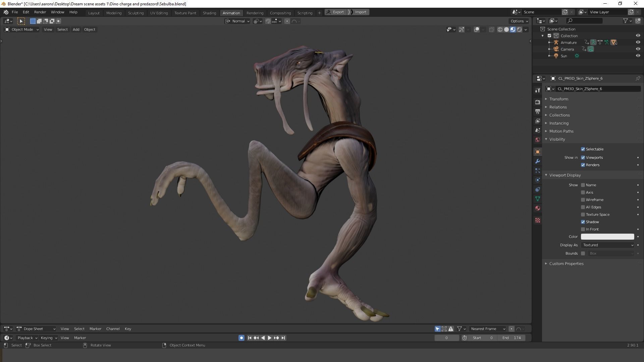Jump to the last frame
Viewport: 644px width, 362px height.
[x=283, y=338]
